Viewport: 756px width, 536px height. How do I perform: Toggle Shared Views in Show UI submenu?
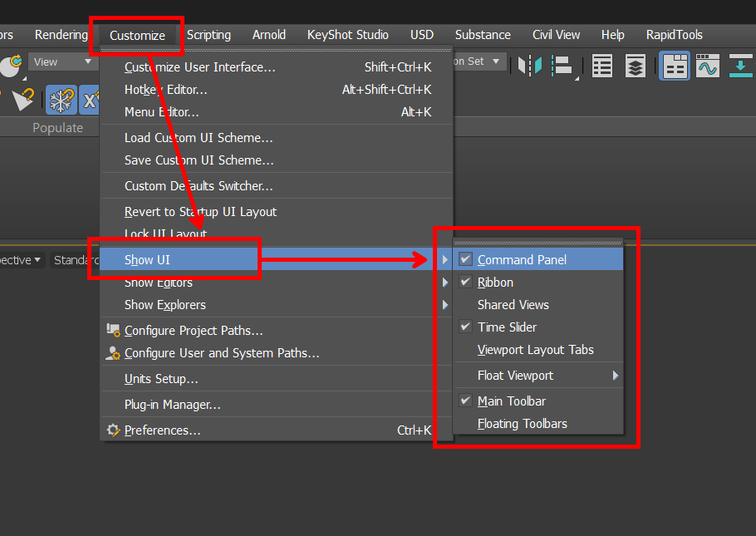pyautogui.click(x=538, y=305)
